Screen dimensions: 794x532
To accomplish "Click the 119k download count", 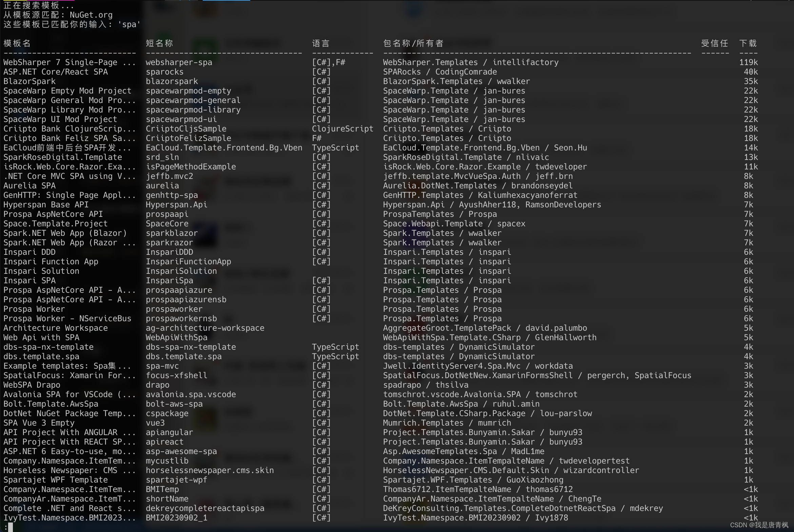I will 748,62.
